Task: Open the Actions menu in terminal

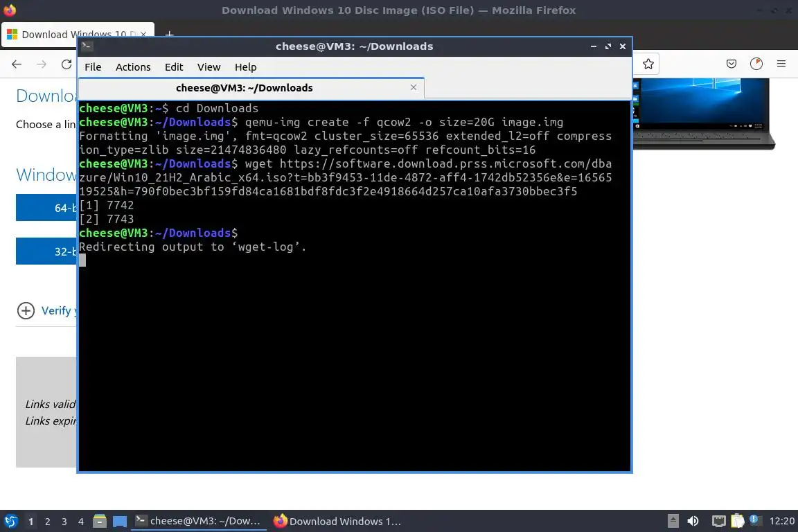Action: click(x=133, y=67)
